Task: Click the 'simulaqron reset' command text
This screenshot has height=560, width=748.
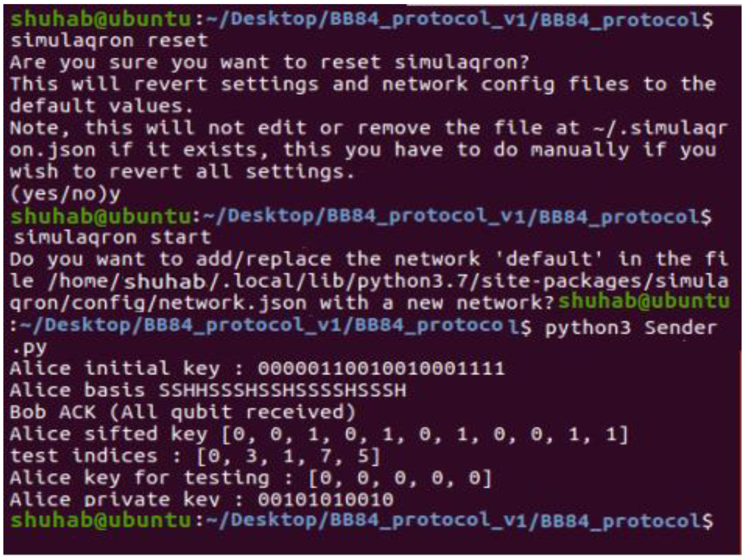Action: [x=109, y=41]
